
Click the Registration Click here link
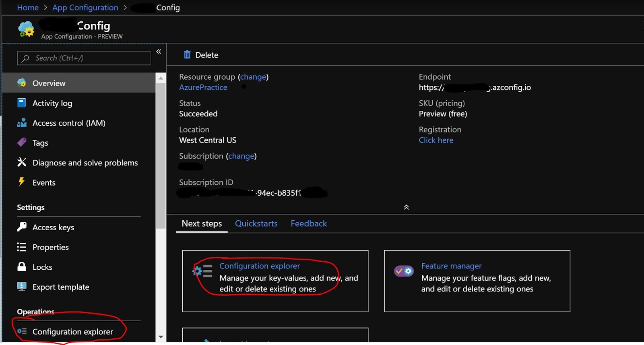[436, 140]
